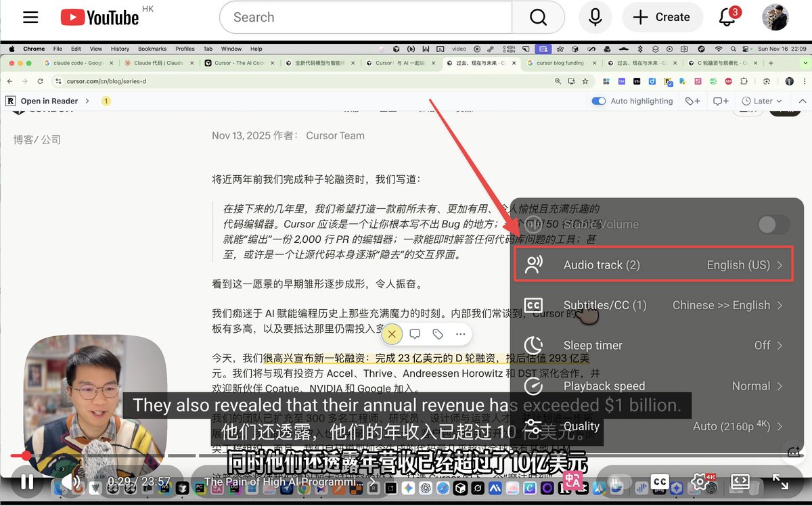Screen dimensions: 812x506
Task: Open the YouTube navigation hamburger menu
Action: 30,17
